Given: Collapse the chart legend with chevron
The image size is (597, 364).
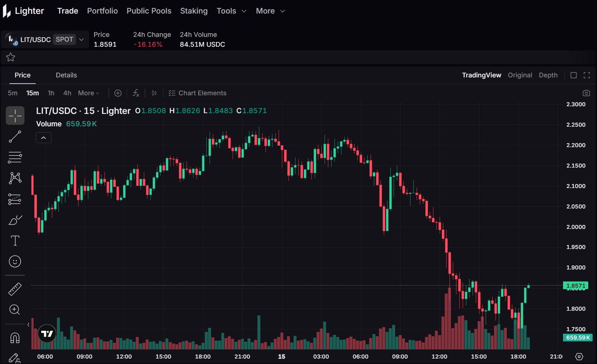Looking at the screenshot, I should (43, 138).
